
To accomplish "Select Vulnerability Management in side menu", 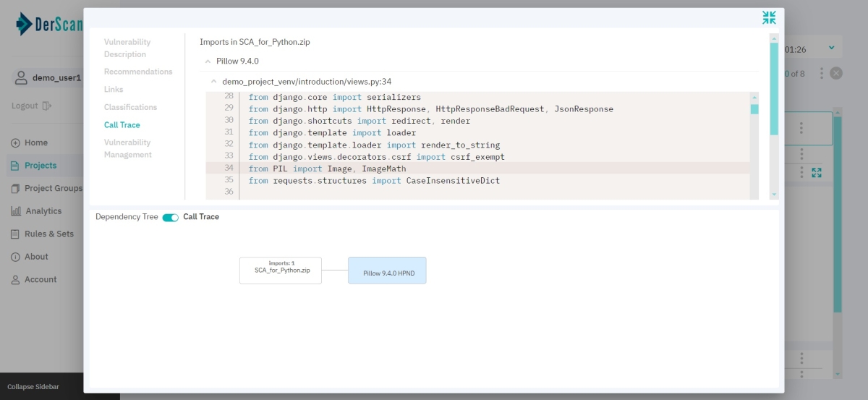I will coord(127,148).
